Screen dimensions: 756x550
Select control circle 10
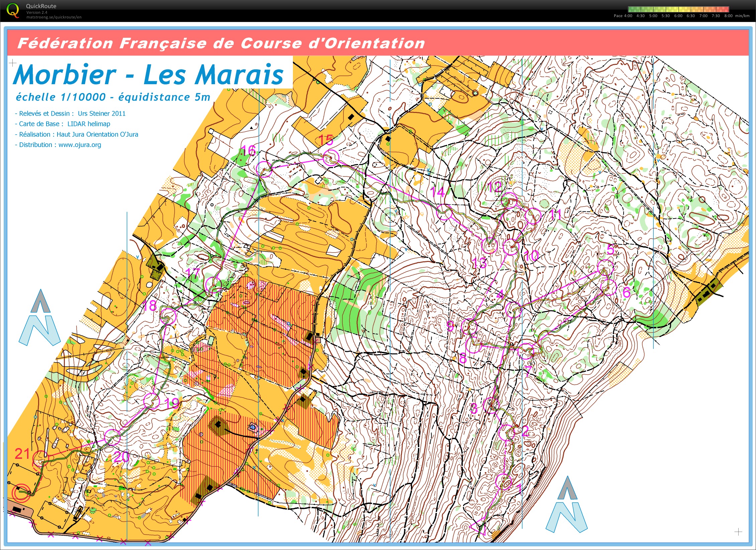point(511,247)
